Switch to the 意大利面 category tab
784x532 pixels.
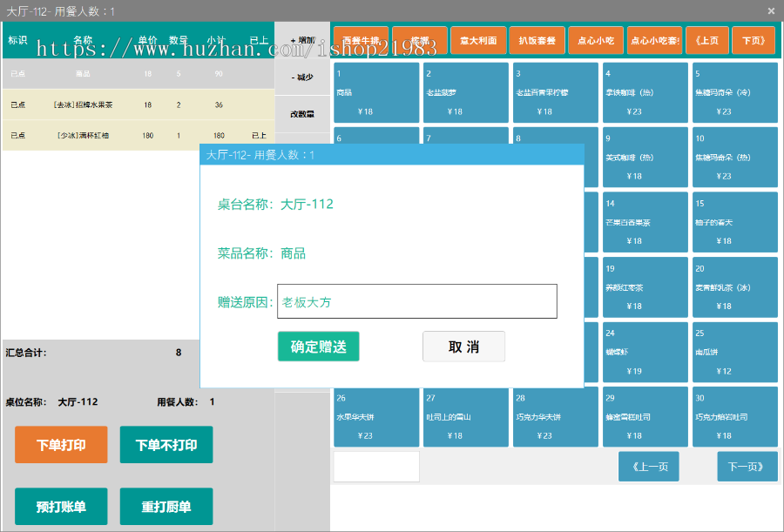point(478,40)
